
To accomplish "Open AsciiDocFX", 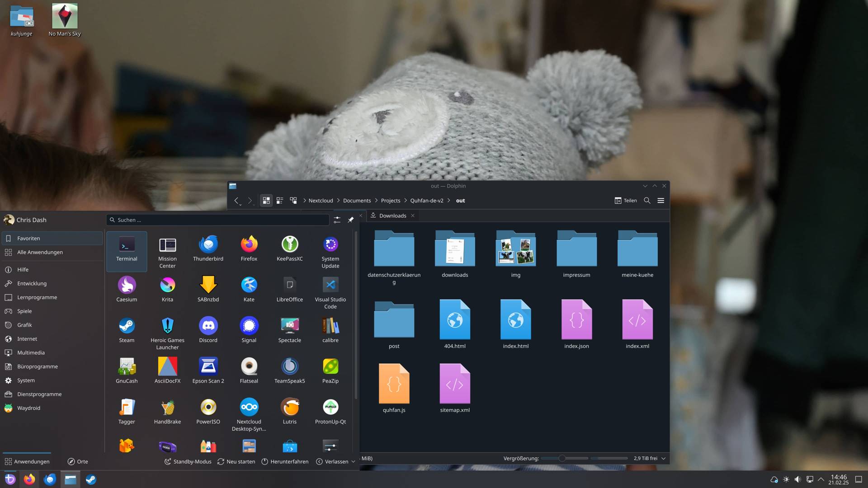I will click(167, 373).
